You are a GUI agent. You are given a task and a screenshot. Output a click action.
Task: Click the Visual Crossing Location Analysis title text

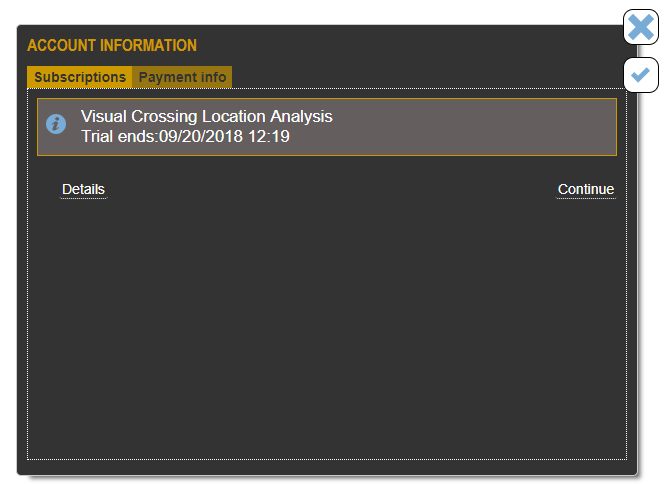(x=207, y=116)
